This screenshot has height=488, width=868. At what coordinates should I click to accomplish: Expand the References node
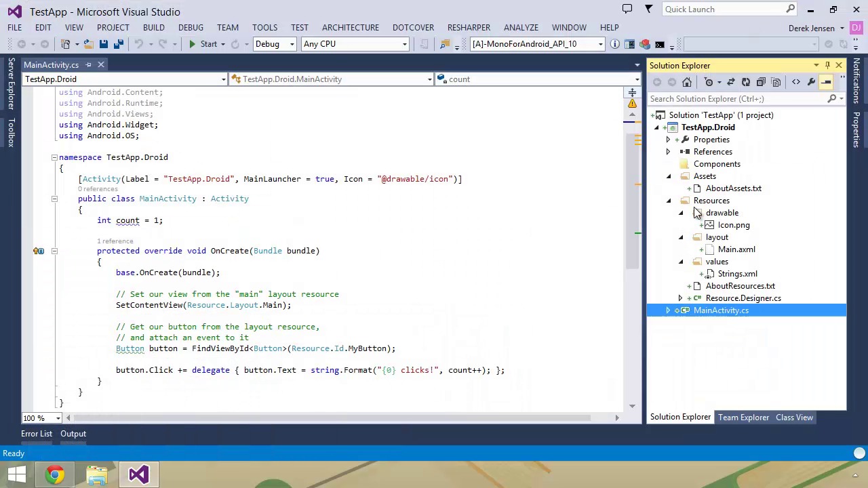pyautogui.click(x=668, y=152)
